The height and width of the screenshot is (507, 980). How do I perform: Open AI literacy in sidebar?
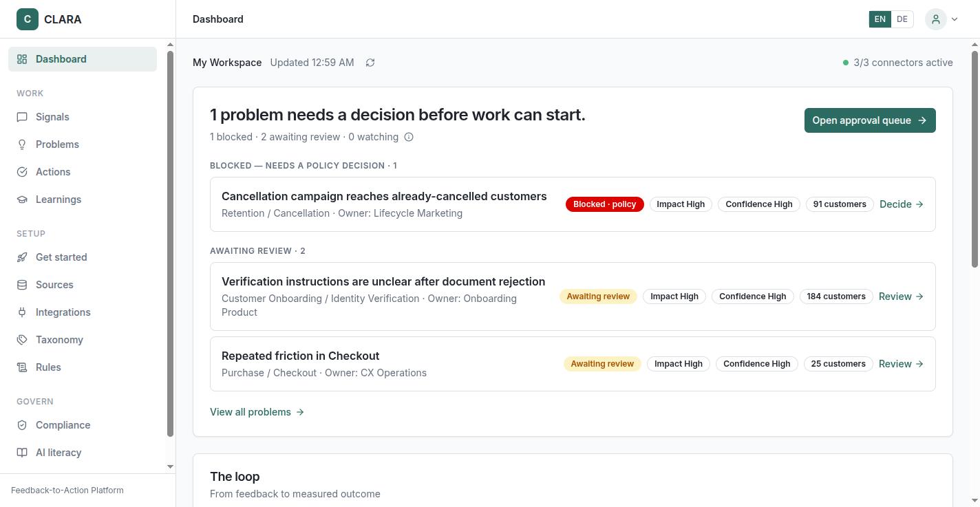pyautogui.click(x=83, y=453)
